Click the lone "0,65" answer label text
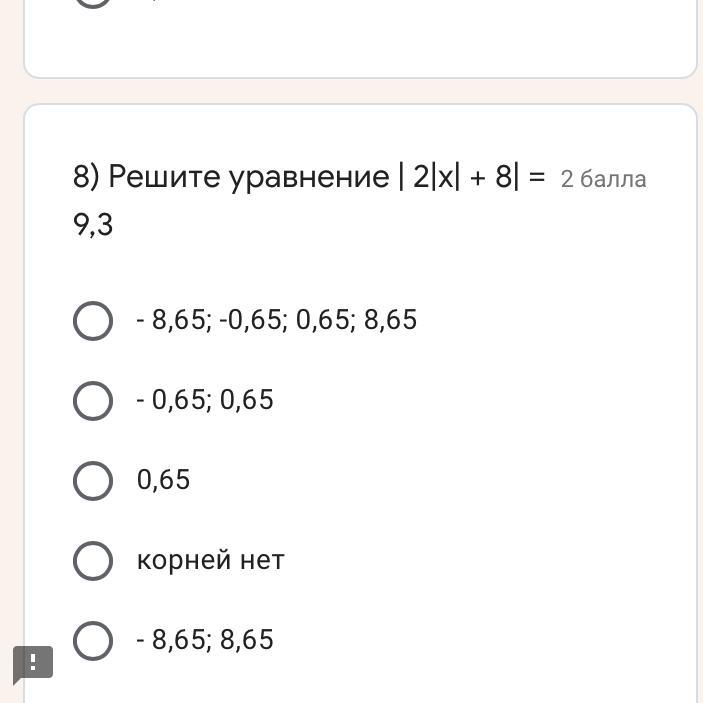 tap(163, 480)
